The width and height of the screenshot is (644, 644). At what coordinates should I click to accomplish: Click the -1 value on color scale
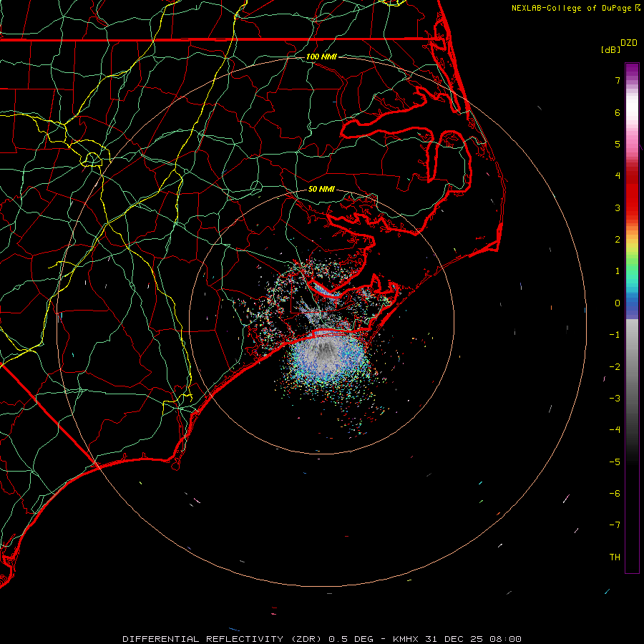coord(615,335)
